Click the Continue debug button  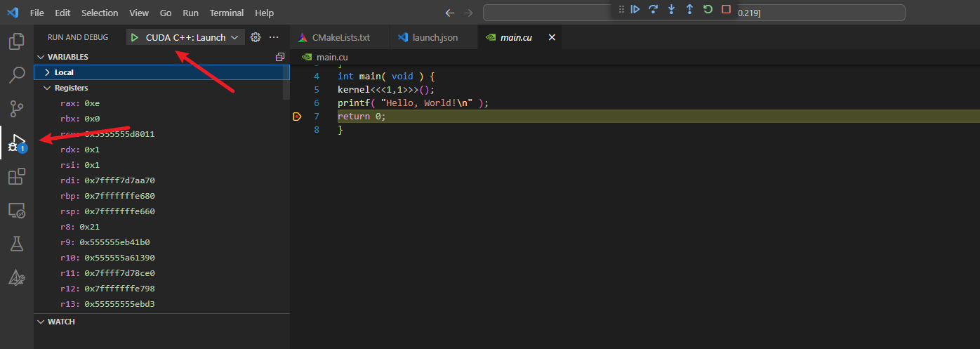(x=635, y=9)
